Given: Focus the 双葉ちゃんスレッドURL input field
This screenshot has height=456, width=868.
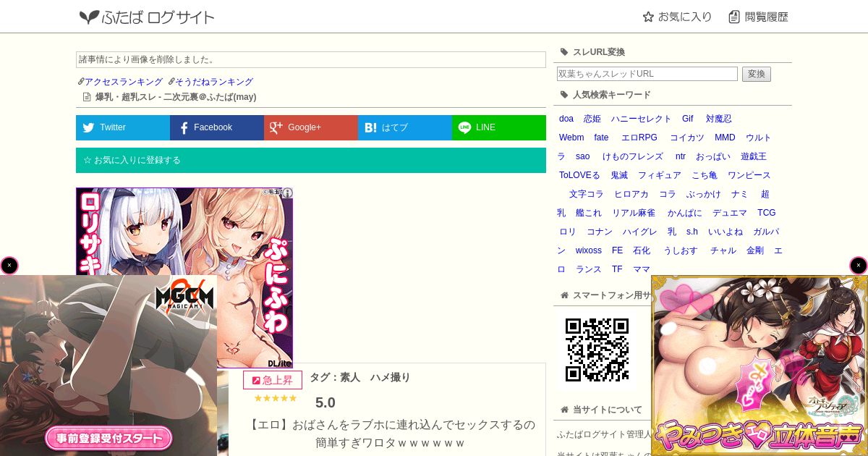Looking at the screenshot, I should tap(647, 74).
